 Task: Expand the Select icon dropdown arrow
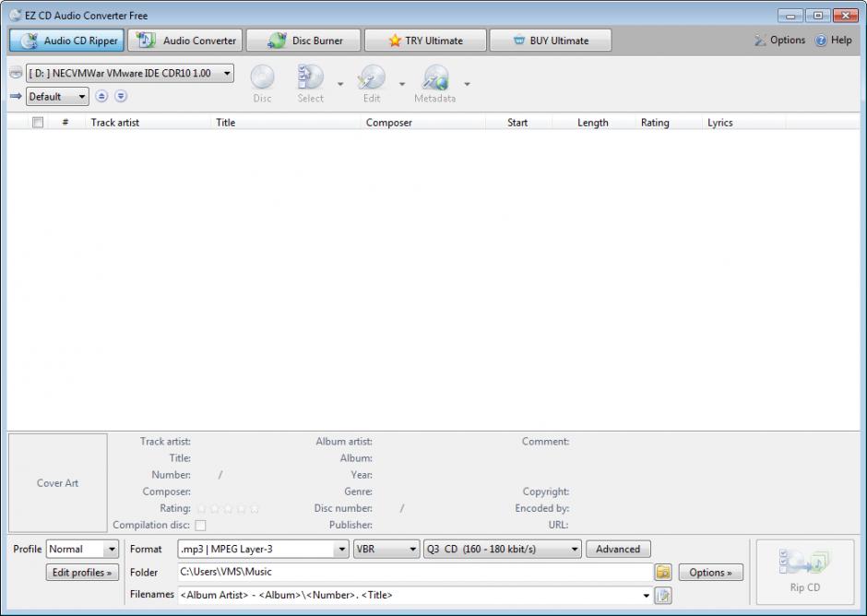click(340, 84)
